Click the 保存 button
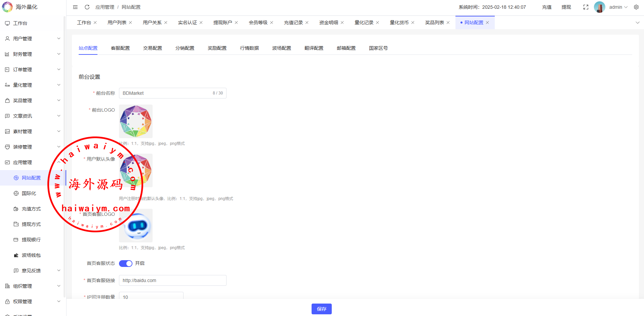This screenshot has height=316, width=644. point(321,309)
